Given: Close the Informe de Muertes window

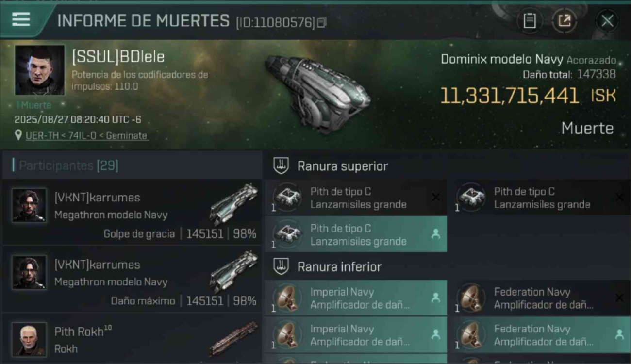Looking at the screenshot, I should click(607, 21).
